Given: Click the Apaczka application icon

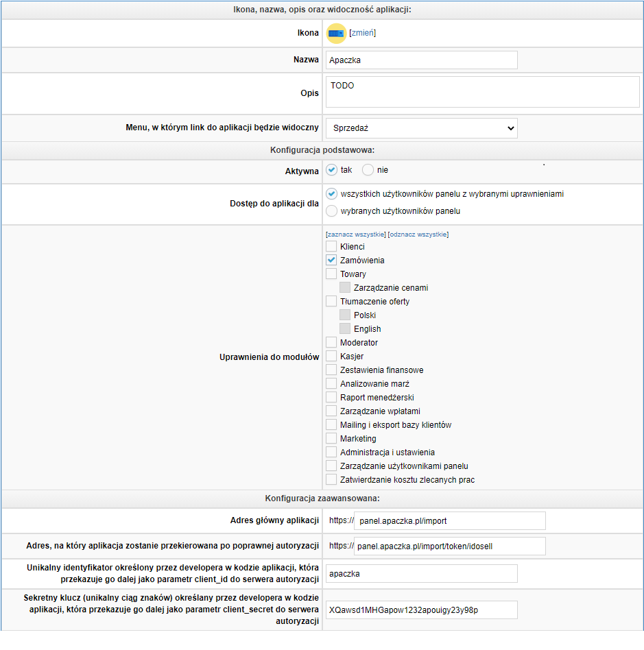Looking at the screenshot, I should click(336, 33).
